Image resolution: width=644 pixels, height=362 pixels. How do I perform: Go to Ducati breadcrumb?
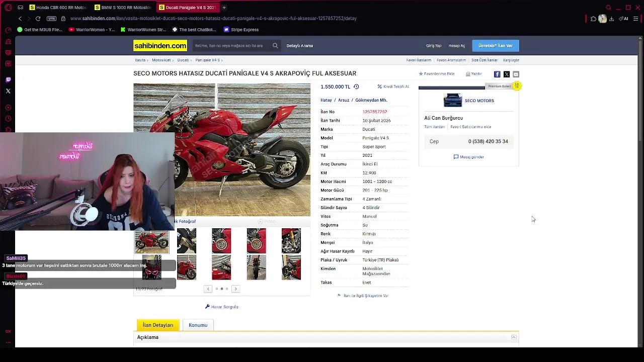183,60
